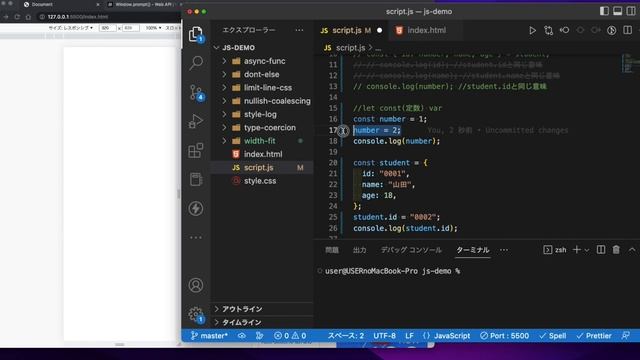Open the Extensions view
The image size is (640, 360).
[196, 150]
